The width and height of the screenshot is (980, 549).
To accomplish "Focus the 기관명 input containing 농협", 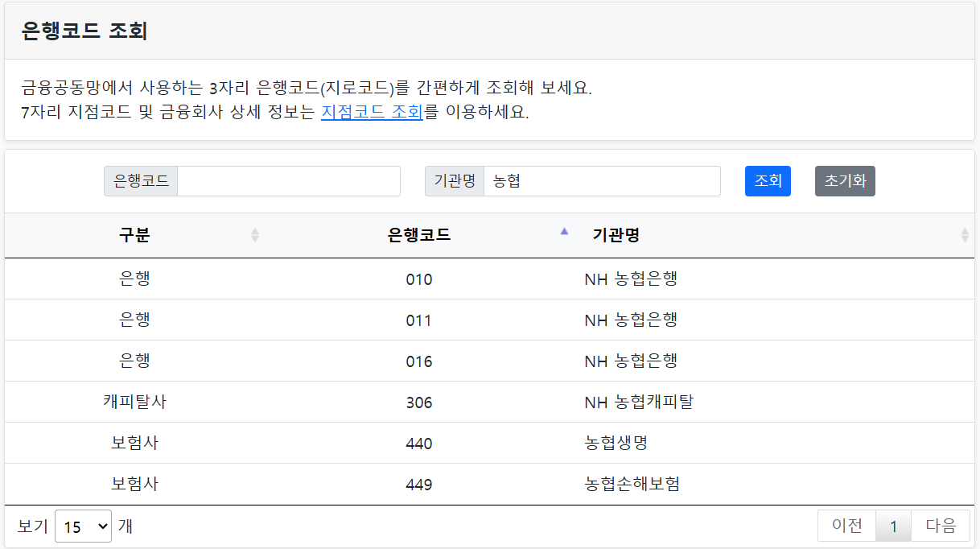I will (602, 181).
